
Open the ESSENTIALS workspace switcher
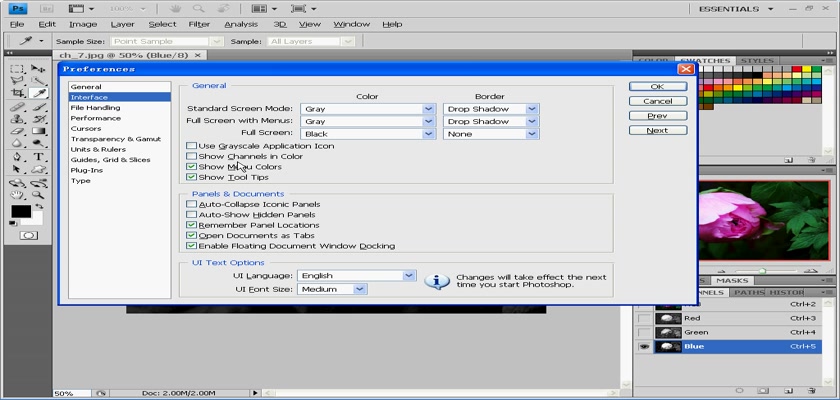(x=736, y=9)
